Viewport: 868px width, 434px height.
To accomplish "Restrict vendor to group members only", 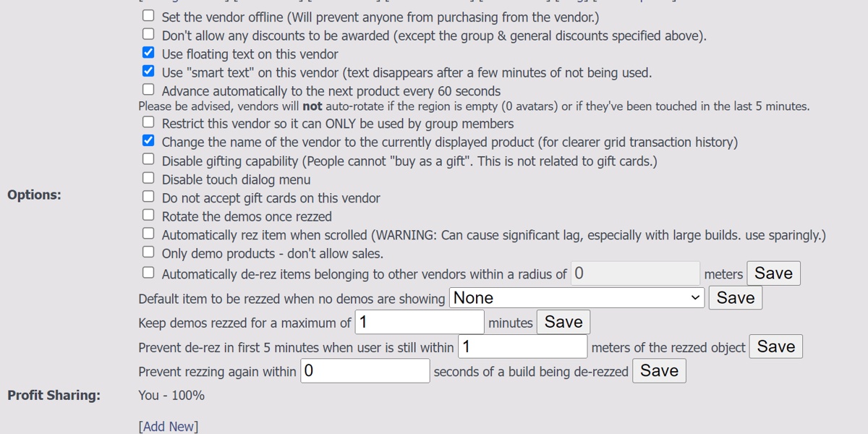I will (x=148, y=122).
